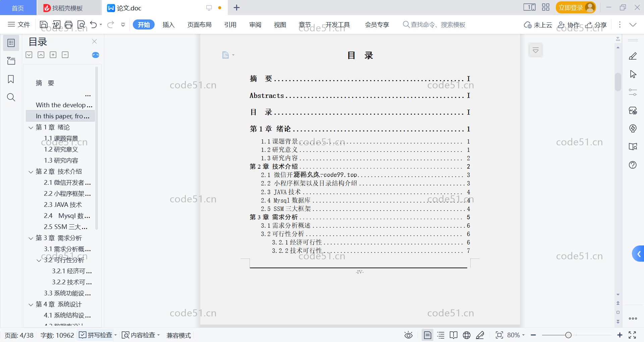Click the 立即登录 login button

[x=576, y=7]
